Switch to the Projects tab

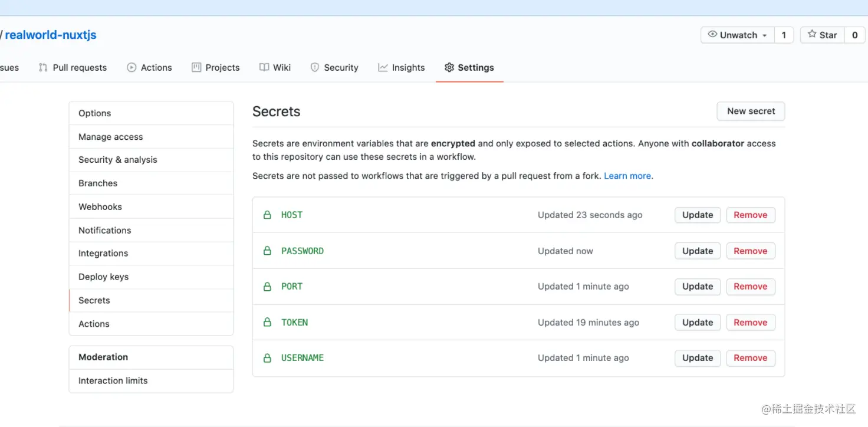(x=216, y=68)
